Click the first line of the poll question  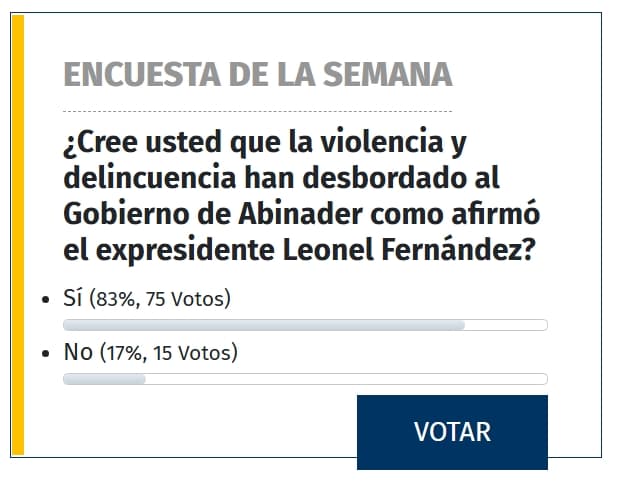click(x=265, y=143)
